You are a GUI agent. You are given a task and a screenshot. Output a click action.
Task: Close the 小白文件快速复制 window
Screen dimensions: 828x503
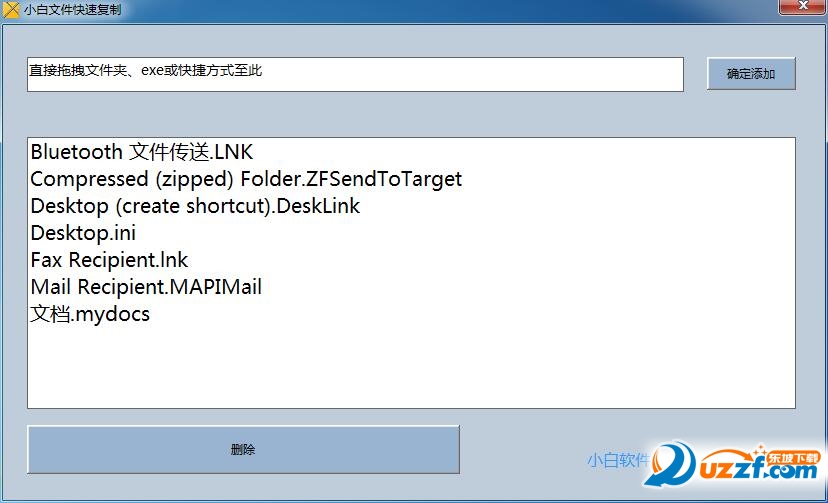(803, 6)
